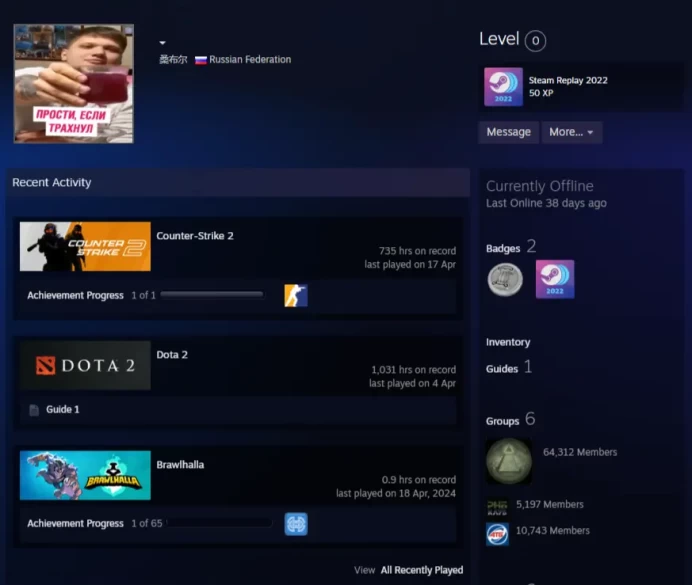
Task: Expand the profile name history arrow
Action: pyautogui.click(x=162, y=43)
